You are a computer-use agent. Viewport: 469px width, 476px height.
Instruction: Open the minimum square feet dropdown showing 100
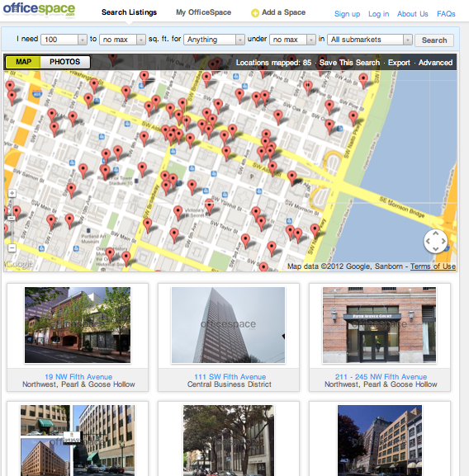pyautogui.click(x=64, y=40)
